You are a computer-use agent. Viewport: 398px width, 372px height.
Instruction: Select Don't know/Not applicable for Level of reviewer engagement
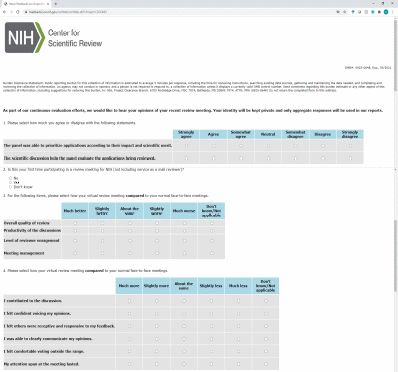(x=212, y=240)
